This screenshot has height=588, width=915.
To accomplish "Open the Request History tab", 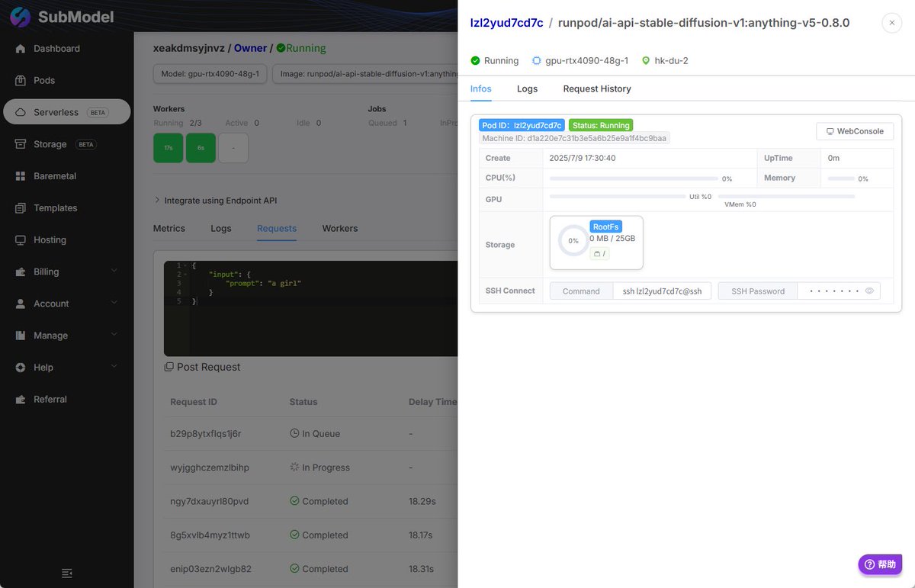I will [x=597, y=88].
